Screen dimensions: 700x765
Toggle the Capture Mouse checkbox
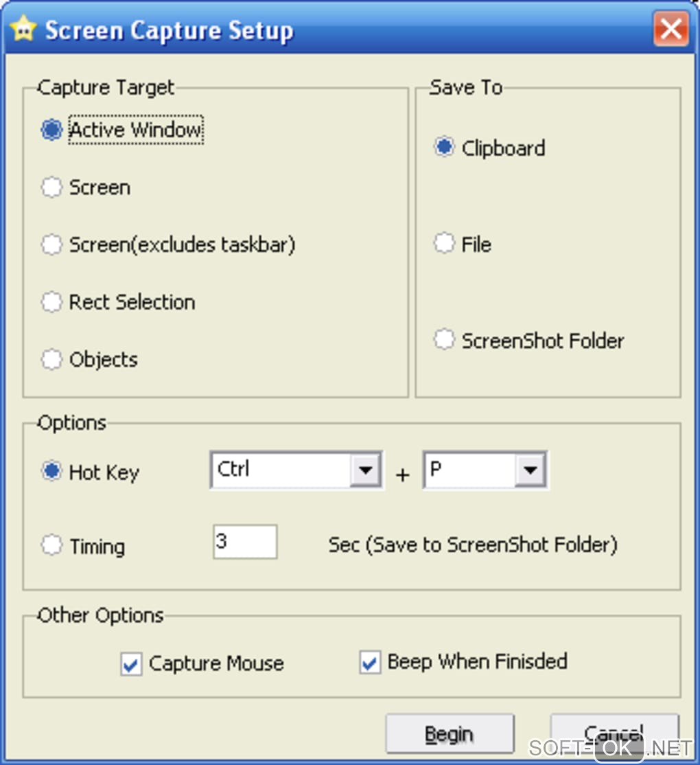pos(131,664)
